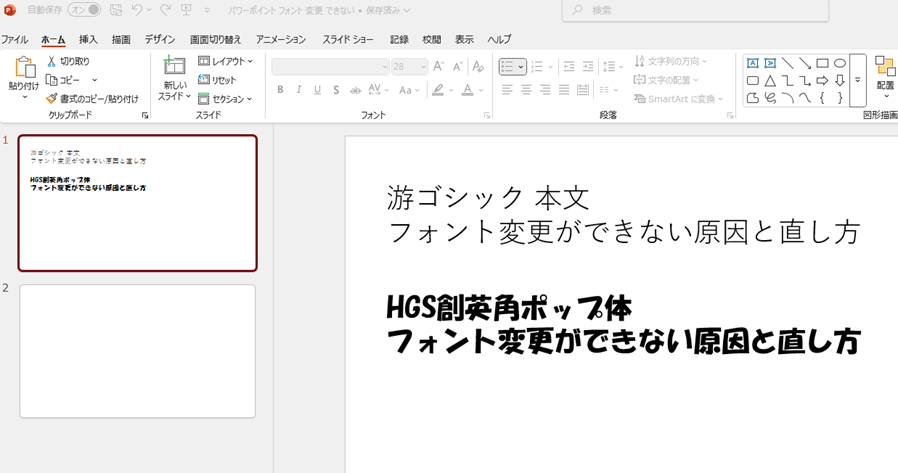
Task: Select the down block arrow shape
Action: coord(840,81)
